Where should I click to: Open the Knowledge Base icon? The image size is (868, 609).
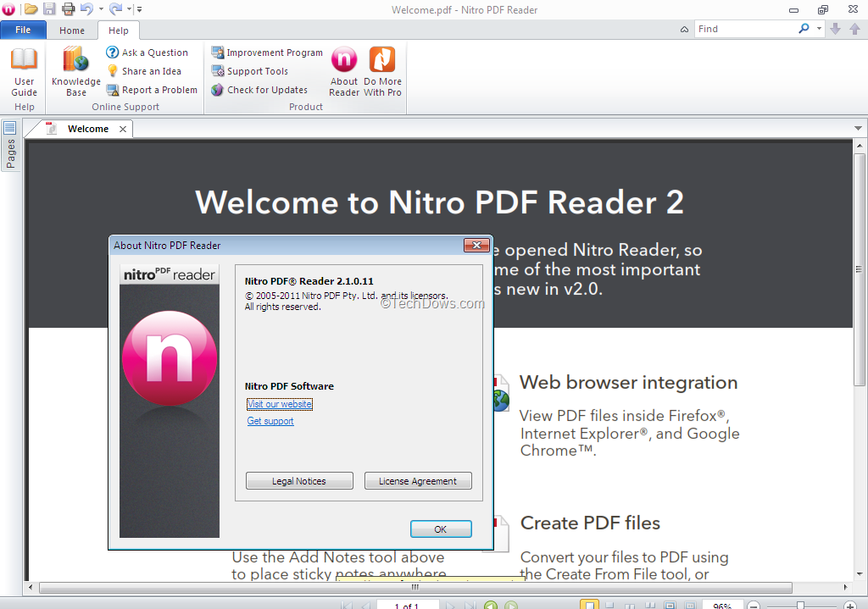[x=75, y=72]
